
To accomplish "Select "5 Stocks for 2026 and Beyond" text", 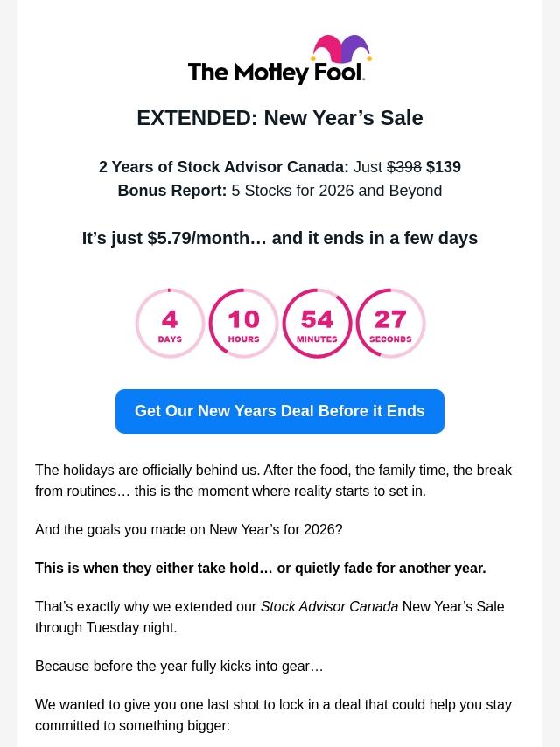I will coord(336,191).
